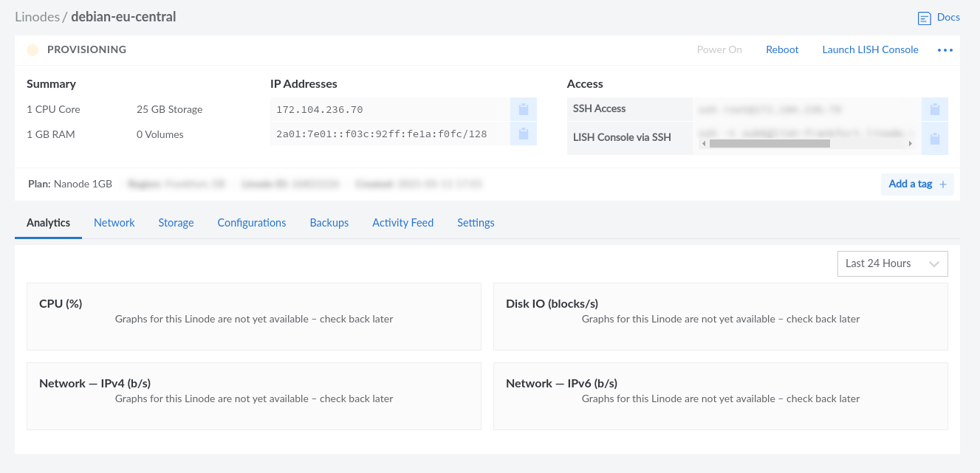The width and height of the screenshot is (980, 473).
Task: Launch the LISH Console
Action: tap(870, 49)
